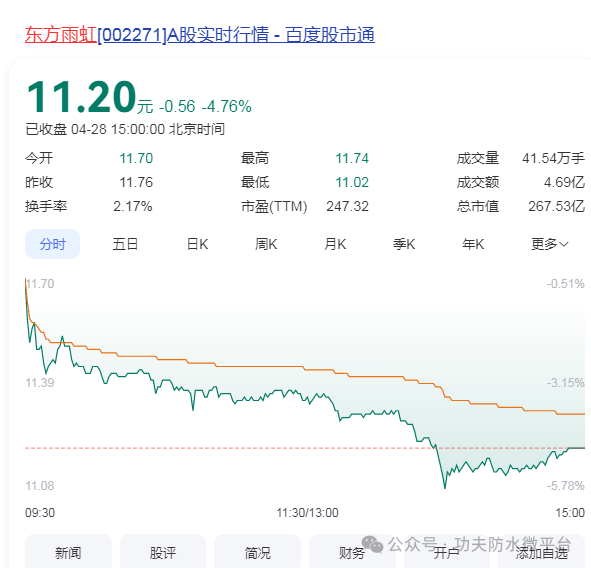
Task: Click the 昨收 value 11.76
Action: [x=136, y=182]
